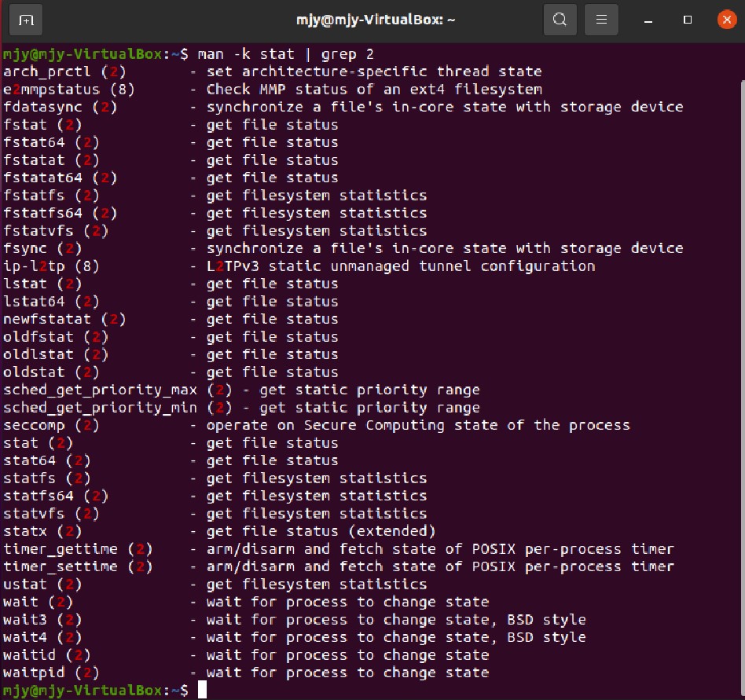Click the search magnifier icon
Viewport: 745px width, 700px height.
560,19
